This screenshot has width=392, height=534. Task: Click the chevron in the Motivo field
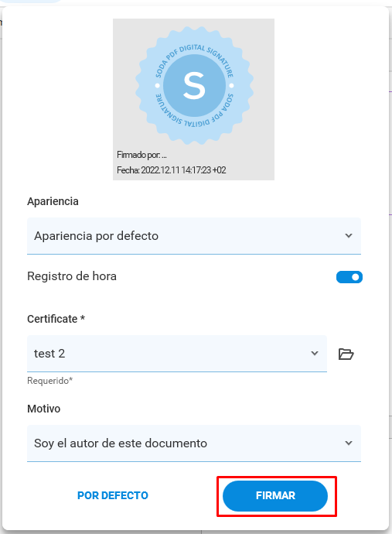coord(349,443)
